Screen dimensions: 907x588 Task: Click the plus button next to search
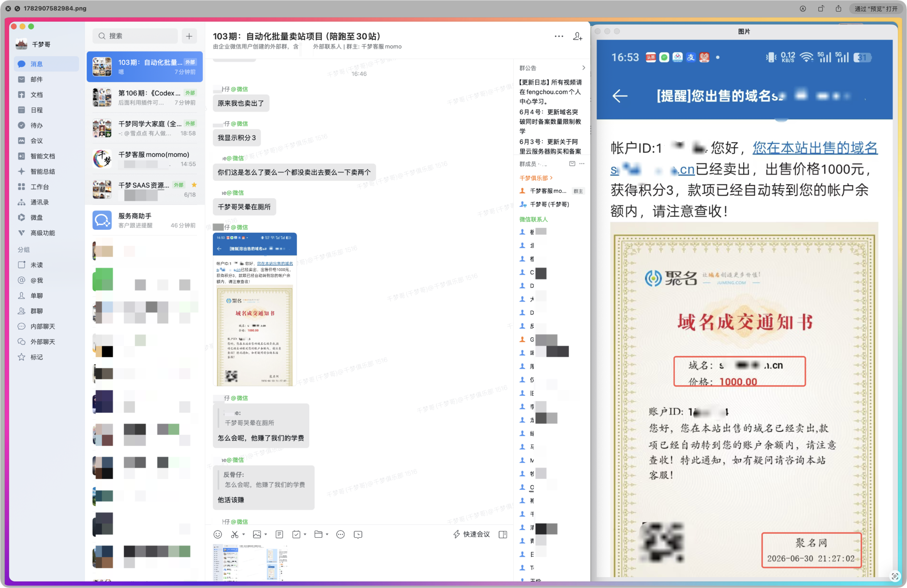click(190, 36)
